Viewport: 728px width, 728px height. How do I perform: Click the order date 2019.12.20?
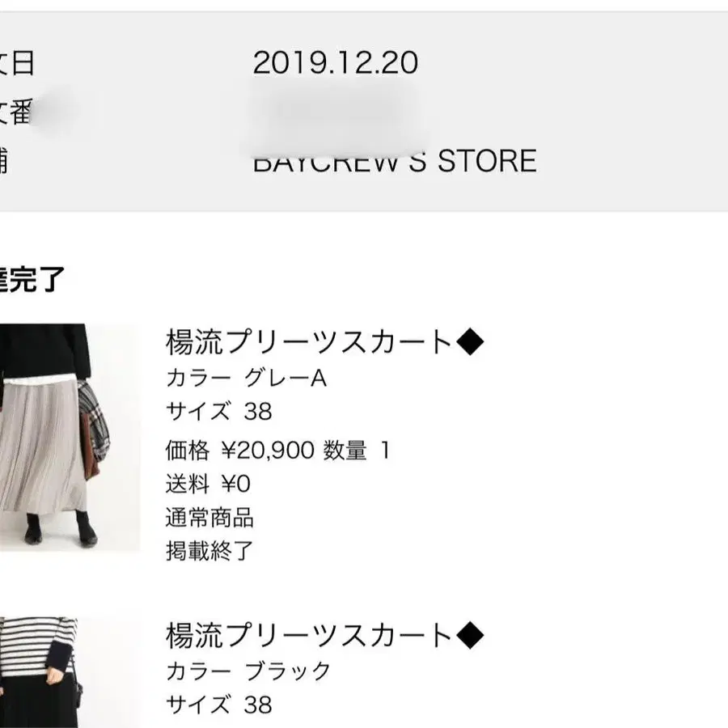point(335,62)
